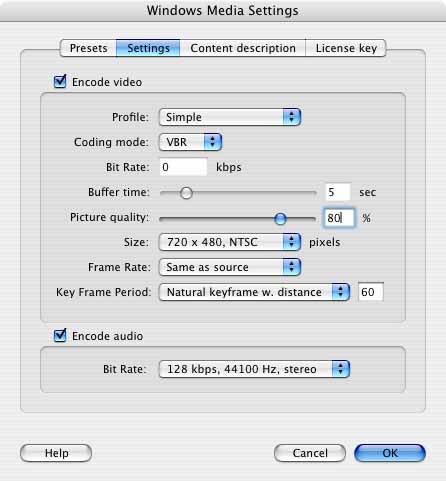Open the Frame Rate Same as source dropdown
Image resolution: width=446 pixels, height=481 pixels.
point(230,267)
